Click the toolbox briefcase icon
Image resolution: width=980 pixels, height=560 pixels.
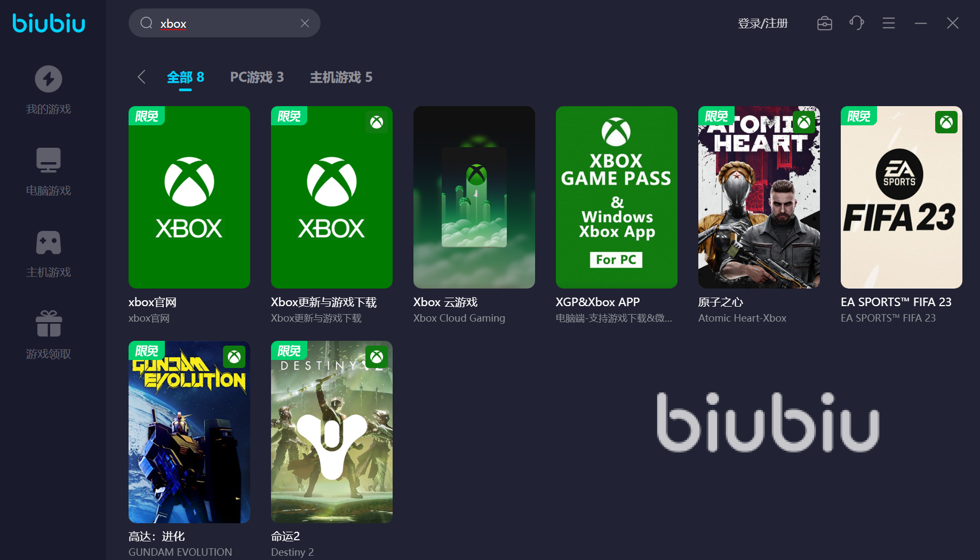point(824,23)
